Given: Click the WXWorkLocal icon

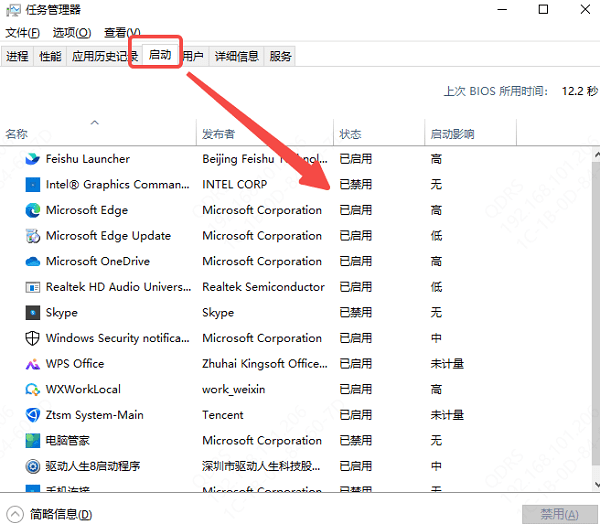Looking at the screenshot, I should (33, 390).
